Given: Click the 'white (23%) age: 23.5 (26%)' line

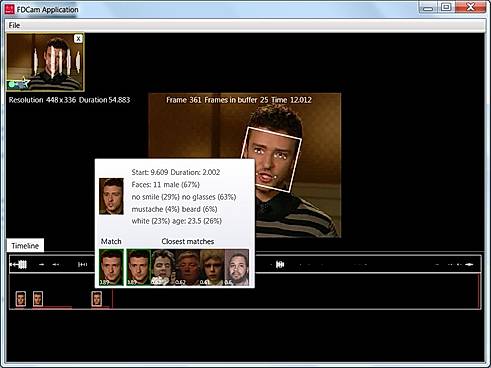Looking at the screenshot, I should tap(177, 221).
